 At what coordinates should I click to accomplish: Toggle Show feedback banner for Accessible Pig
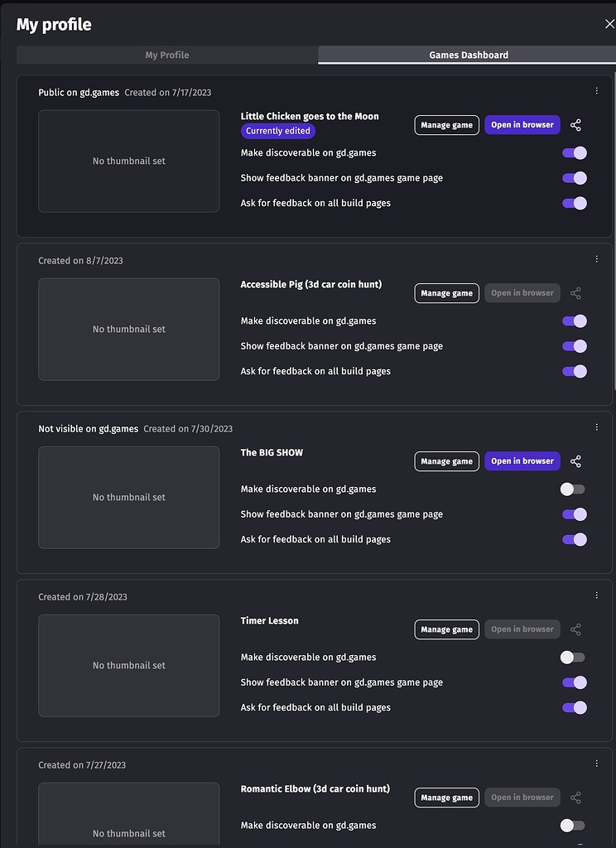tap(574, 346)
